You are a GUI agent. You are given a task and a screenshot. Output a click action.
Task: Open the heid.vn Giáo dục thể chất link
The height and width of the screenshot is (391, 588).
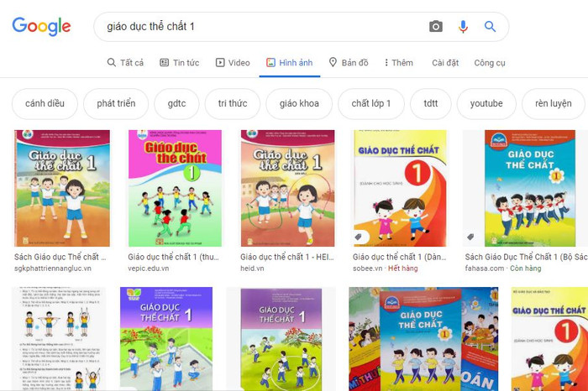click(287, 257)
